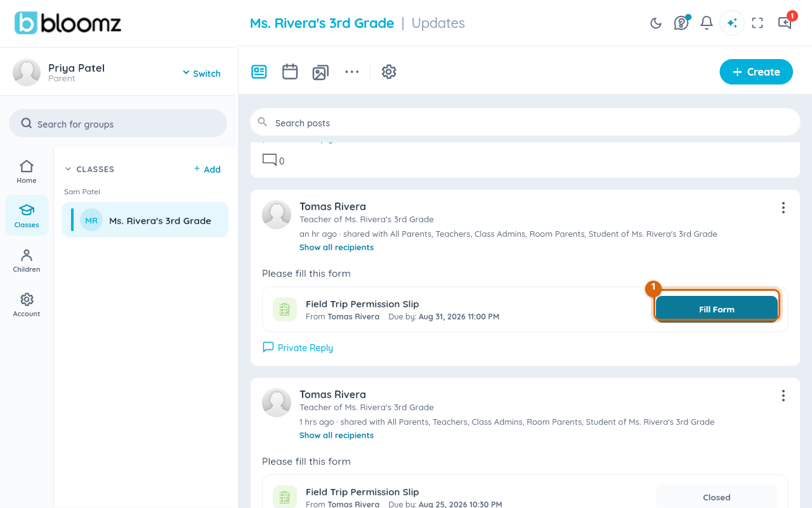Viewport: 812px width, 508px height.
Task: Click Tomas Rivera avatar on first post
Action: coord(277,215)
